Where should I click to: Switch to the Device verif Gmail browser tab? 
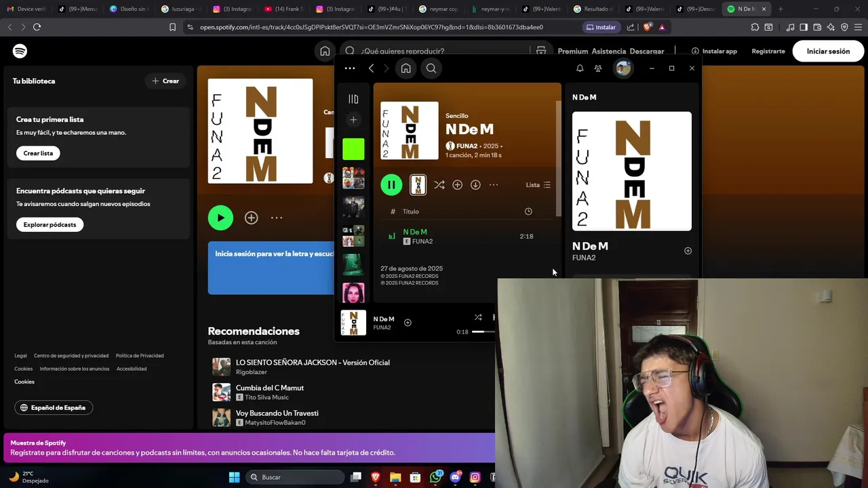26,9
